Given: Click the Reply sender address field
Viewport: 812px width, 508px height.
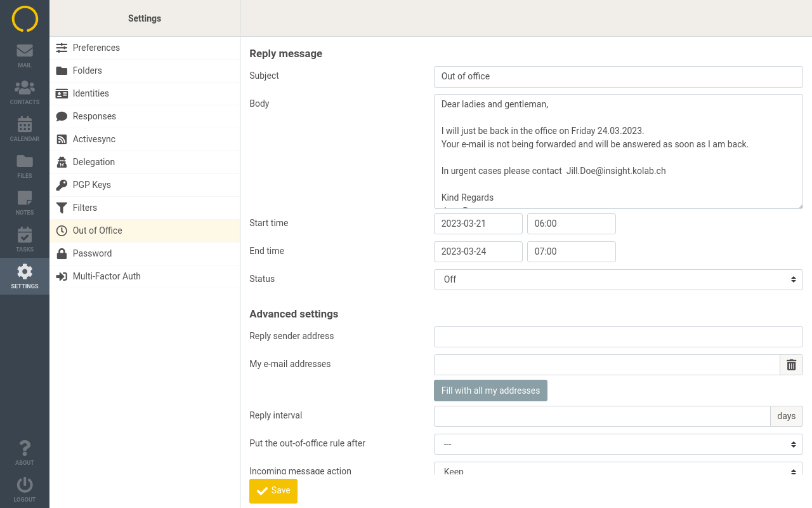Looking at the screenshot, I should [619, 337].
